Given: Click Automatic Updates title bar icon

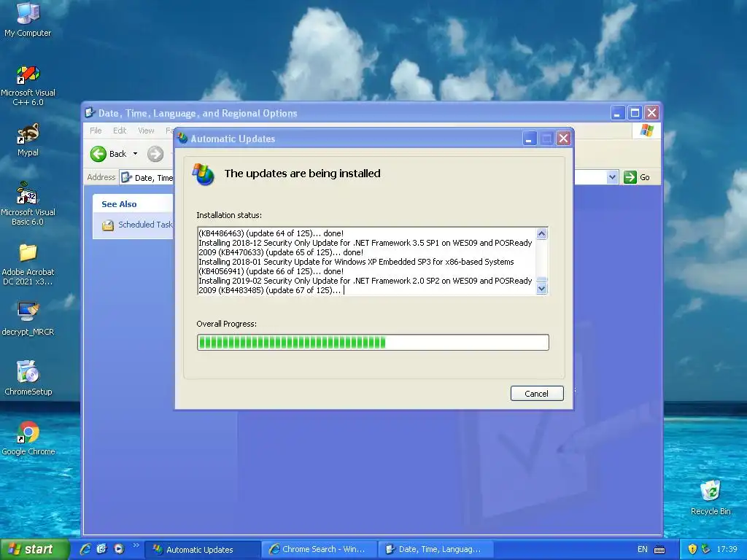Looking at the screenshot, I should (182, 139).
